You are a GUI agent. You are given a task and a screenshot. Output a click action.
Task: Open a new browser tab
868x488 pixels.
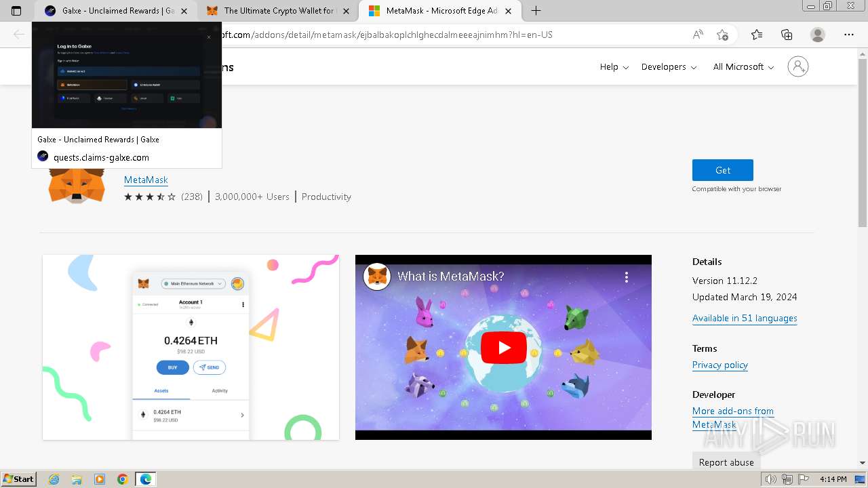pyautogui.click(x=536, y=11)
